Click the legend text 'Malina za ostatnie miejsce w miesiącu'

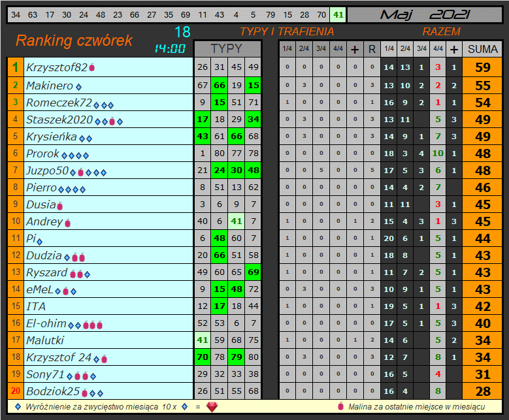pyautogui.click(x=416, y=407)
